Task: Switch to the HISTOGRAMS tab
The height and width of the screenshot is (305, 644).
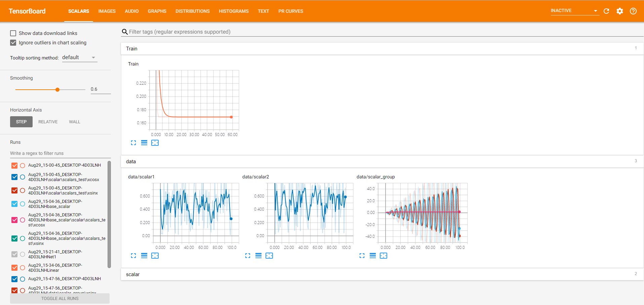Action: 234,11
